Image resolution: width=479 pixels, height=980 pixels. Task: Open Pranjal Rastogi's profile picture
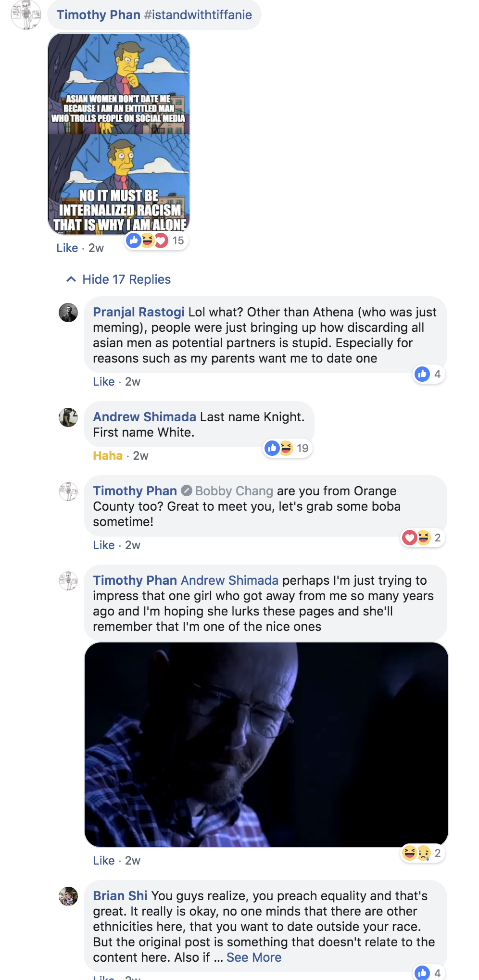[68, 313]
